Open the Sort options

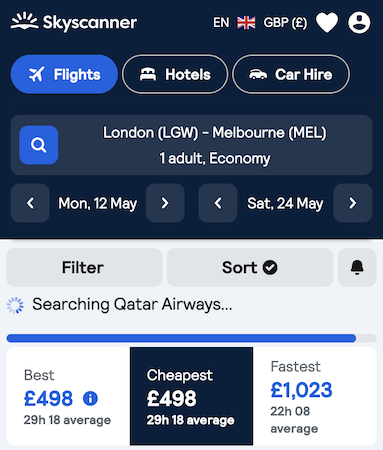click(x=250, y=267)
